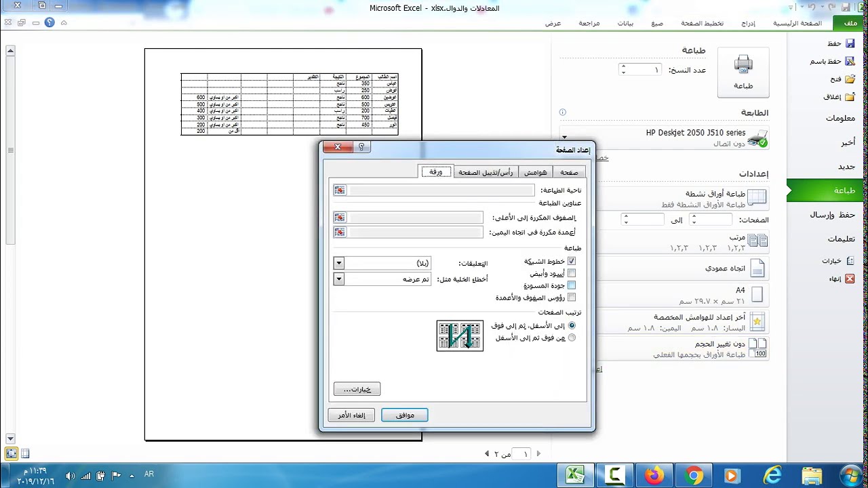868x488 pixels.
Task: Open Page Layout (تخطيط الصفحة) ribbon tab
Action: click(702, 23)
